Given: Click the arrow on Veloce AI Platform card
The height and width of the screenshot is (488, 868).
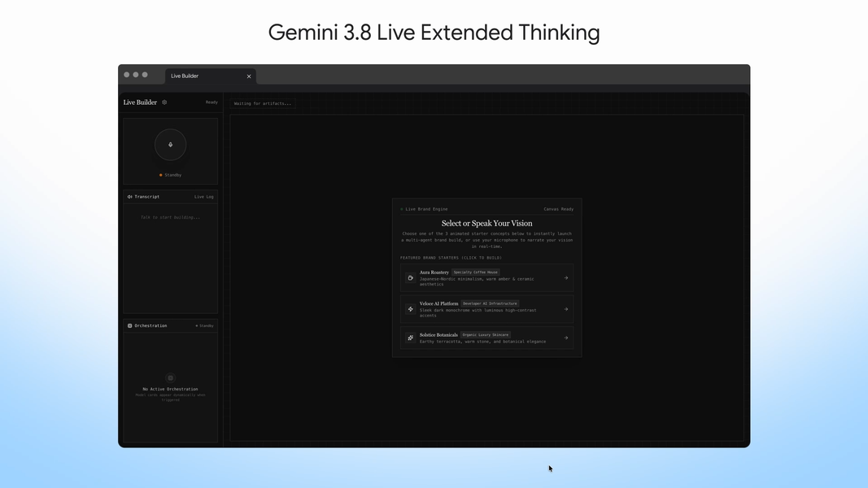Looking at the screenshot, I should click(565, 309).
